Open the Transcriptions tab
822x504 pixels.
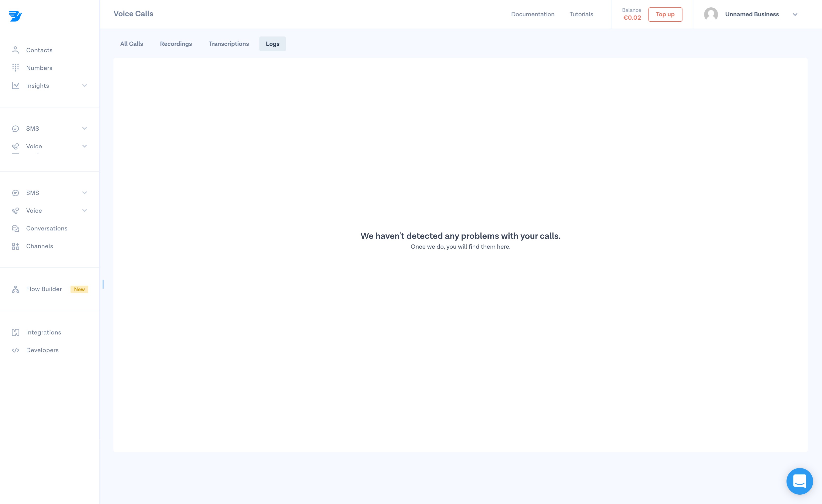(x=229, y=44)
